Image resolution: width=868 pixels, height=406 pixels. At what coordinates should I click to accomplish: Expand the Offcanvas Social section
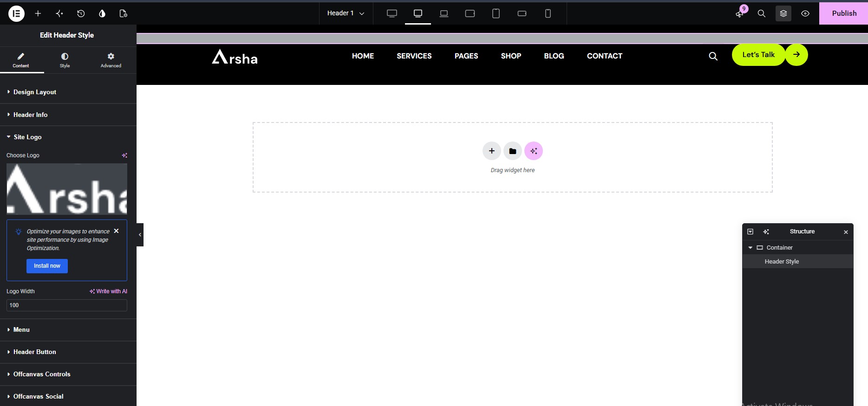[x=68, y=396]
